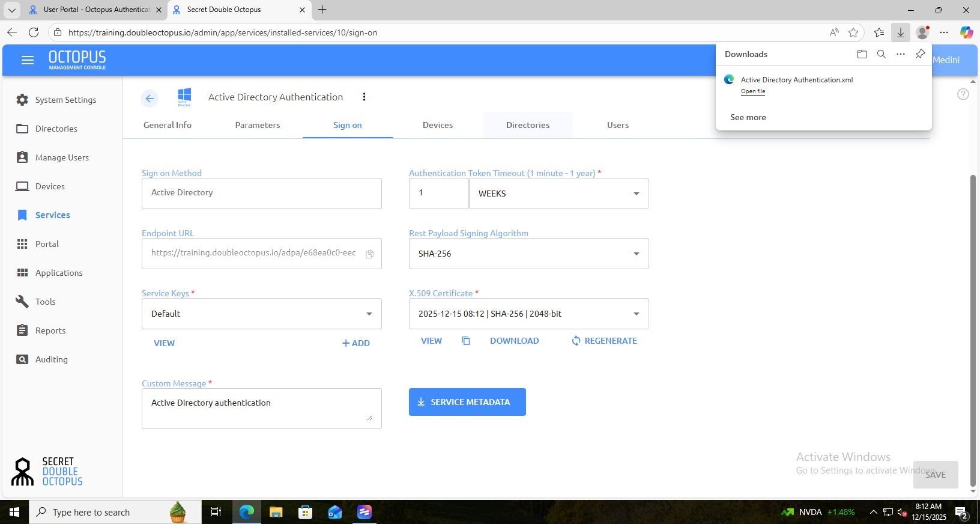Copy the X.509 certificate using the copy icon
Viewport: 980px width, 524px height.
[465, 341]
